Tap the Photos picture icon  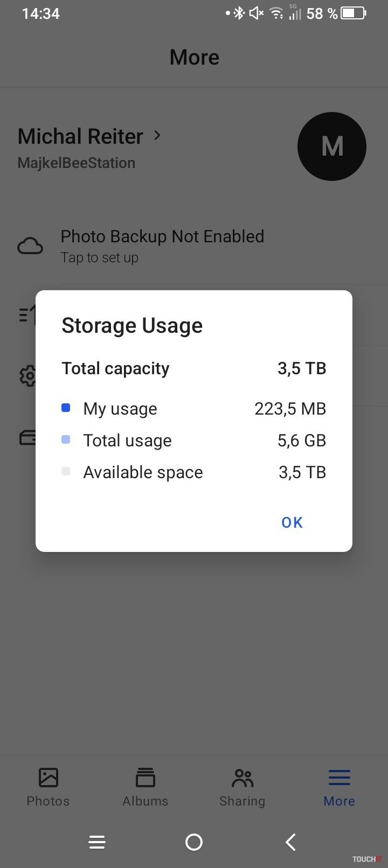coord(48,778)
